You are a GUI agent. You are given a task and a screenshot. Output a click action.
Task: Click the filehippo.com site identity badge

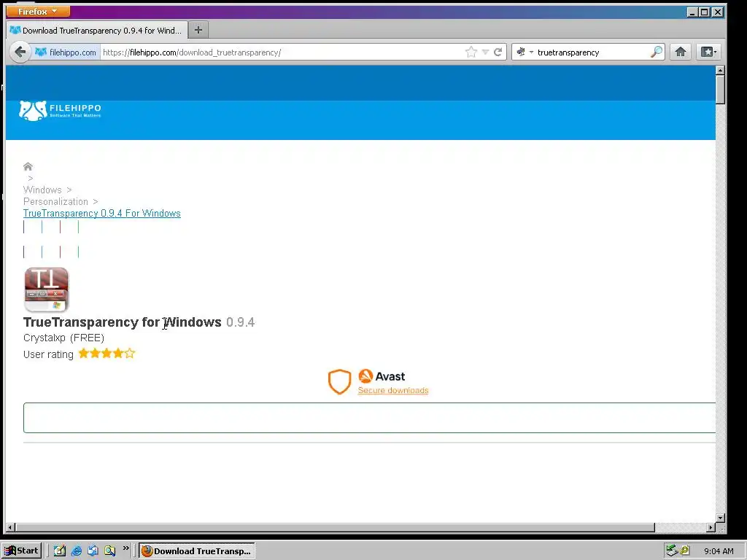[x=66, y=52]
